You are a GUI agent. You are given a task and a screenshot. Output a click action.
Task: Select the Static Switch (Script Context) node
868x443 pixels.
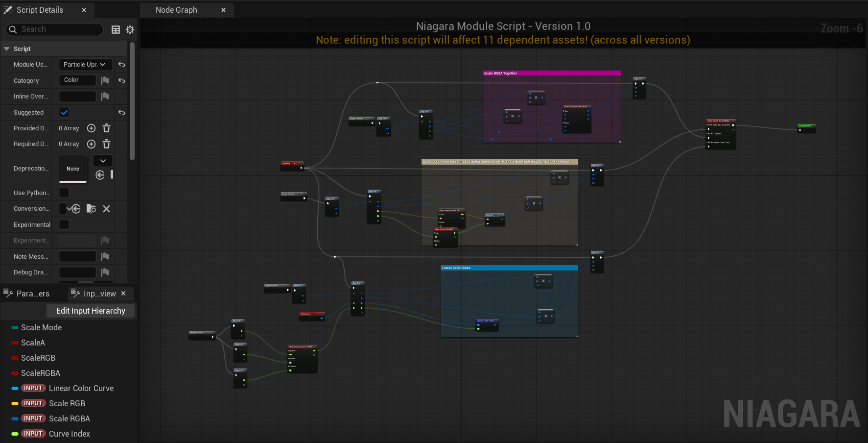pyautogui.click(x=302, y=359)
